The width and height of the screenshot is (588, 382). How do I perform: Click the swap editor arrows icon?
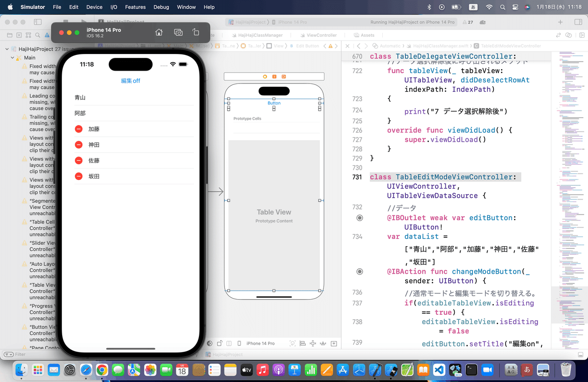pos(559,35)
